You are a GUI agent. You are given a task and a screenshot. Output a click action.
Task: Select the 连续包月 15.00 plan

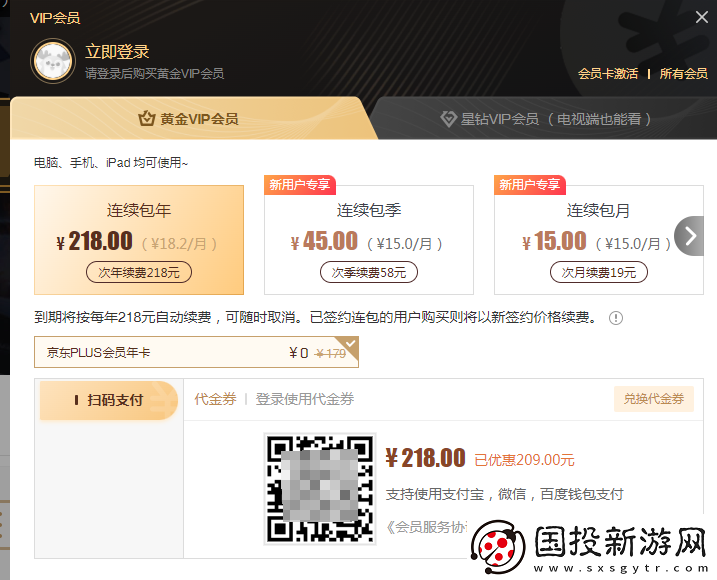(599, 240)
